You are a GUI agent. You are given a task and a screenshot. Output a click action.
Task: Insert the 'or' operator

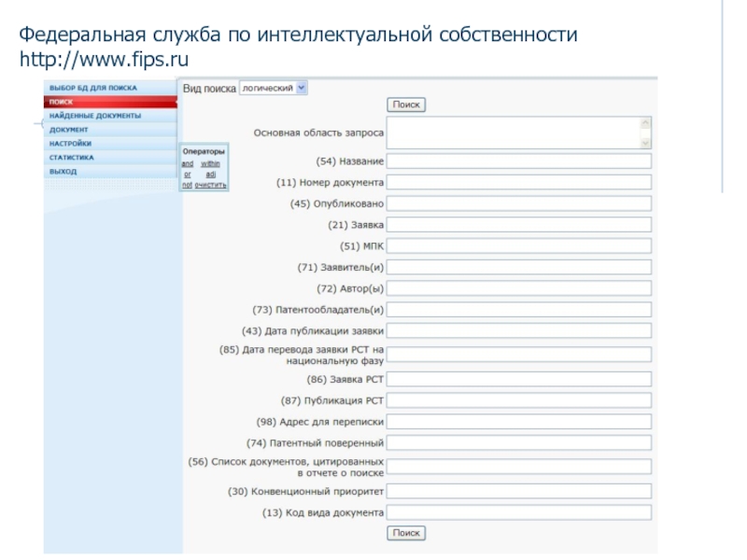point(188,175)
